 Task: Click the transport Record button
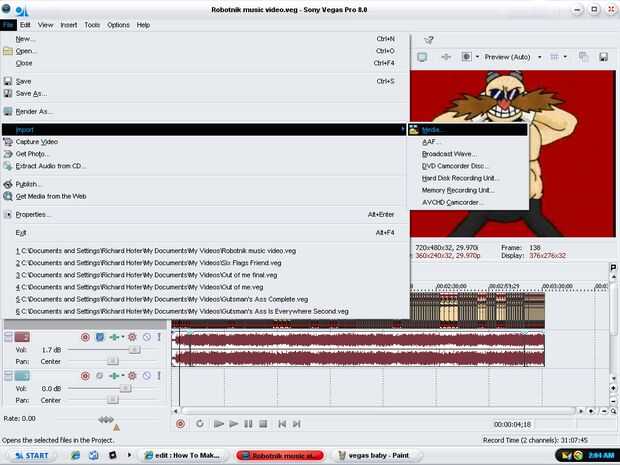[180, 424]
